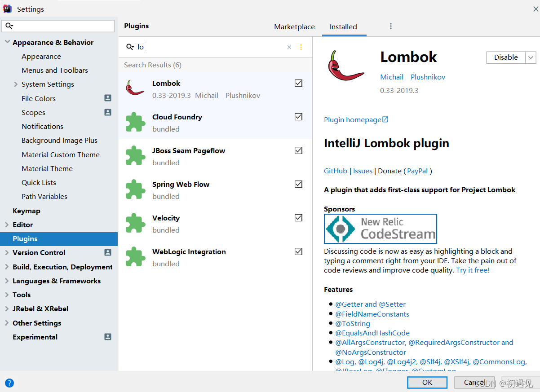Expand the Version Control node
Screen dimensions: 540x392
[x=7, y=252]
